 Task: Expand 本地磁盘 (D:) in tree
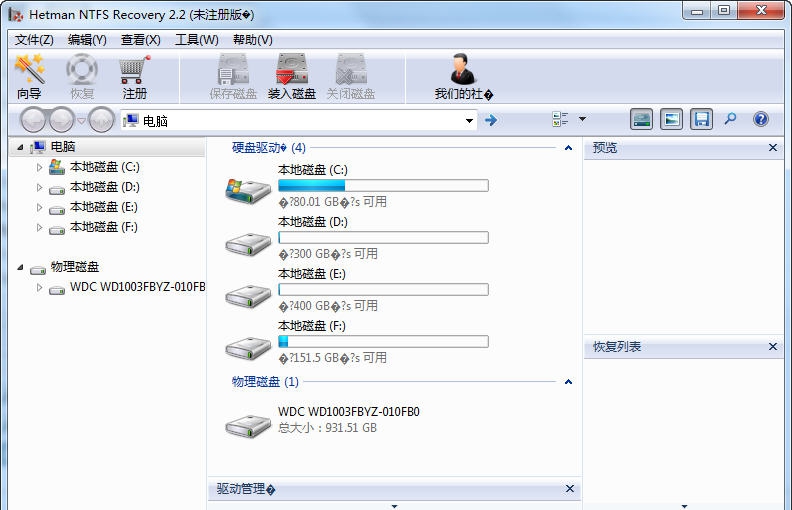tap(39, 187)
